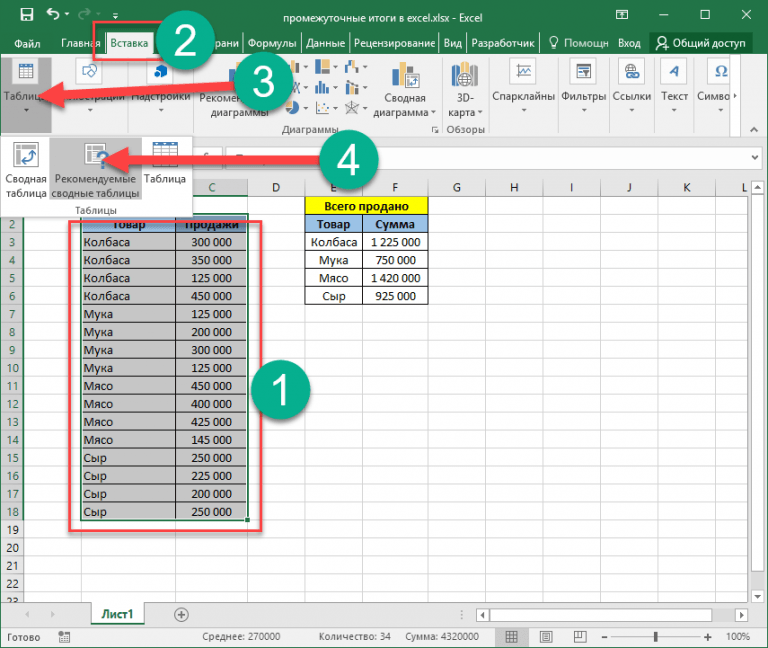Click Рекомендуемые сводные таблицы

point(96,170)
